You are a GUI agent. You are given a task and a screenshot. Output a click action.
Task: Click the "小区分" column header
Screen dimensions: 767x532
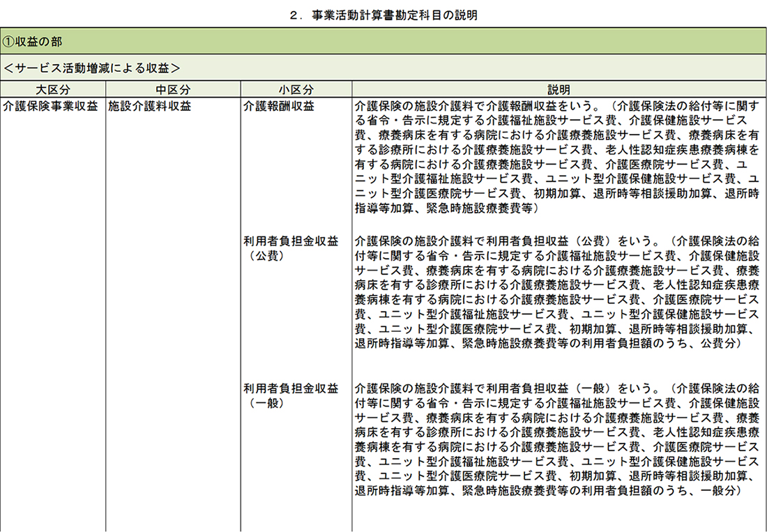(x=296, y=90)
